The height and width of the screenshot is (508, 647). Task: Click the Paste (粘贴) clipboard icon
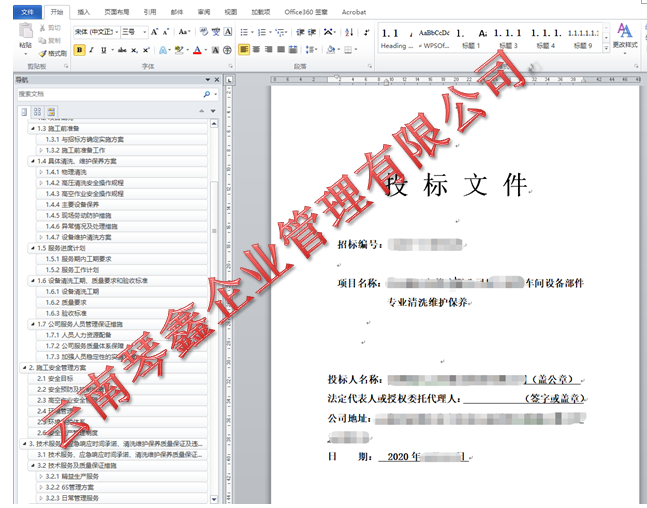tap(26, 31)
